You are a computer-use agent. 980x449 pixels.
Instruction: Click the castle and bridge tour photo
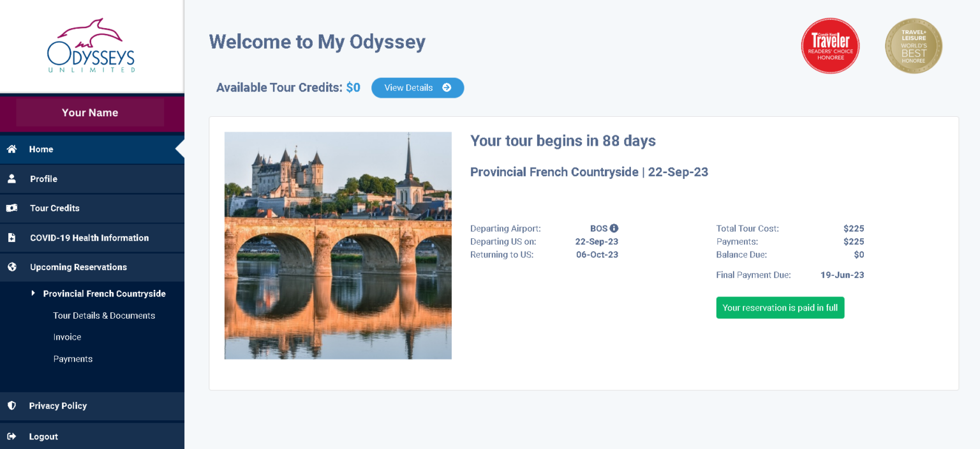(338, 245)
